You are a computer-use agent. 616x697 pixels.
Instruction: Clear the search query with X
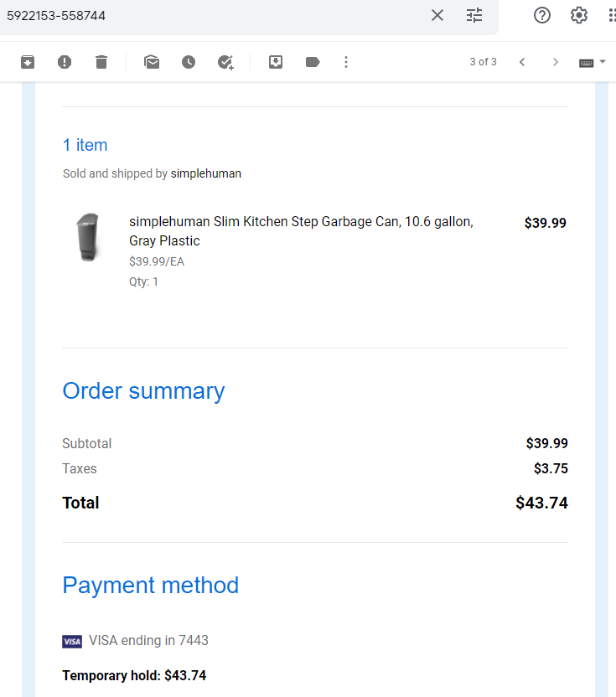[437, 15]
